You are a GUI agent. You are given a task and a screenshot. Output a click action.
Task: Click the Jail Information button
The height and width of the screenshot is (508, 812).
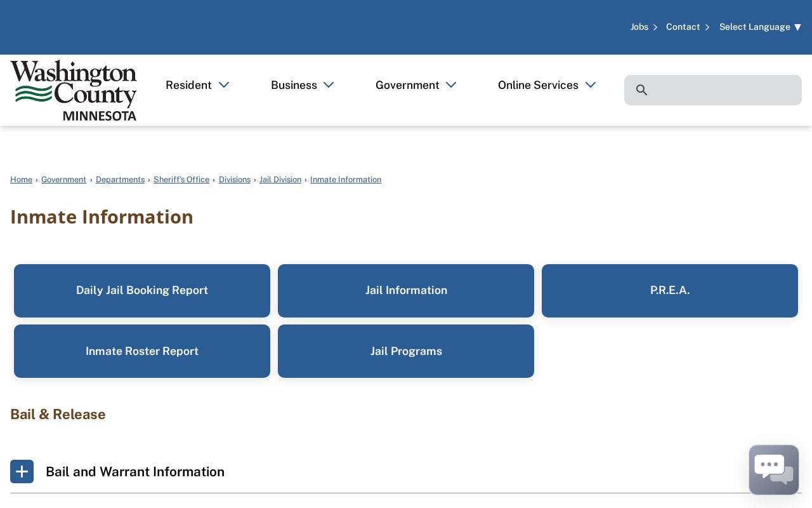point(406,291)
